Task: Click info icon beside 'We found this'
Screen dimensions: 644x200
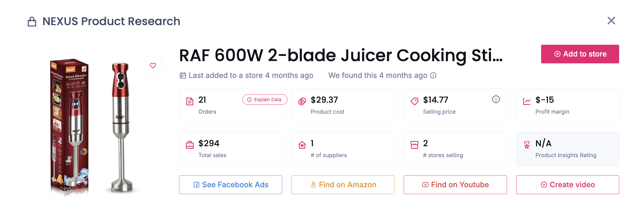Action: point(433,75)
